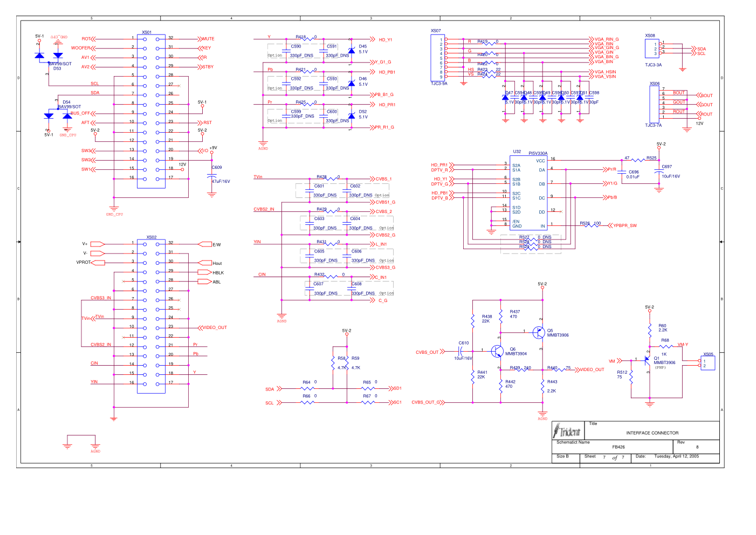Select the L_IN1 output label
The height and width of the screenshot is (535, 756).
[x=381, y=244]
